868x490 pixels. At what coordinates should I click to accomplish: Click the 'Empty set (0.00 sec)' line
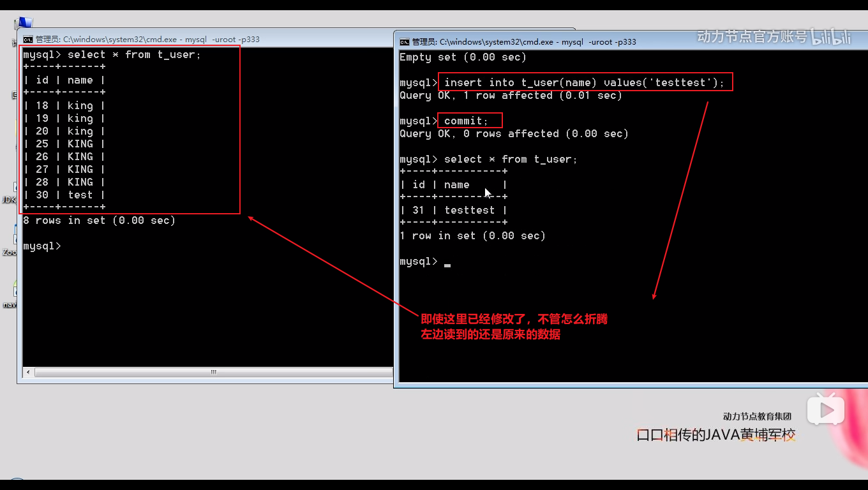pyautogui.click(x=463, y=57)
